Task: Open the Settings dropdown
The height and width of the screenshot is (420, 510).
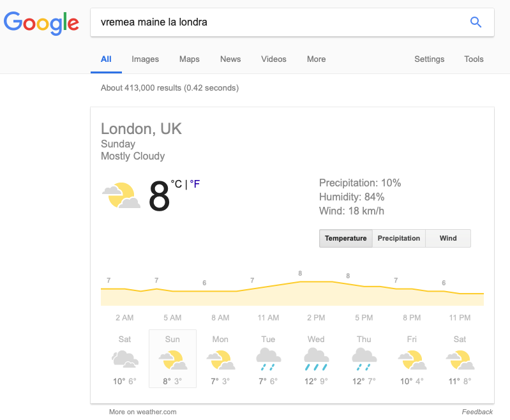Action: point(429,59)
